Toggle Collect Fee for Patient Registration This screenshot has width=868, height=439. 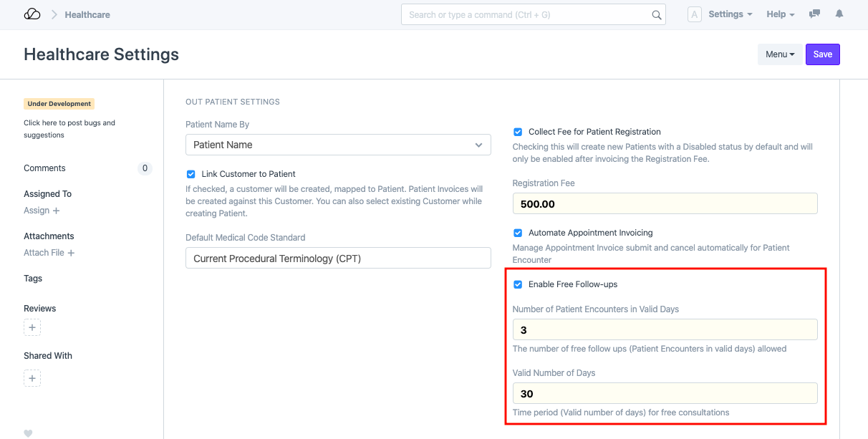518,132
